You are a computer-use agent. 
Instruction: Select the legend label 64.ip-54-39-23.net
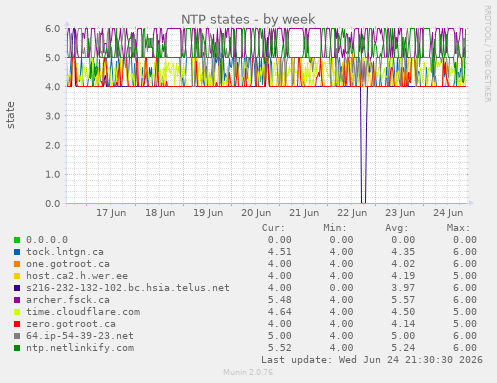coord(80,336)
